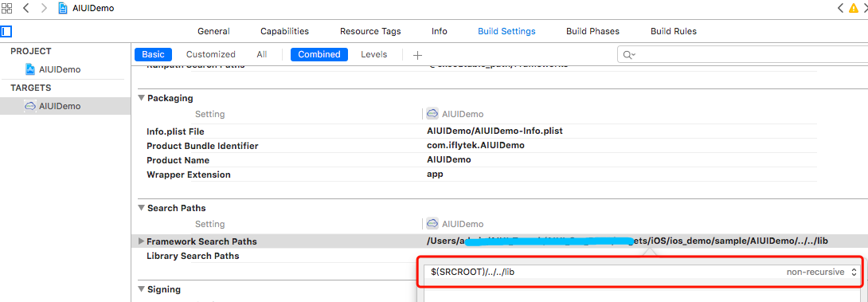This screenshot has height=302, width=868.
Task: Click the yellow warning issue icon
Action: click(854, 8)
